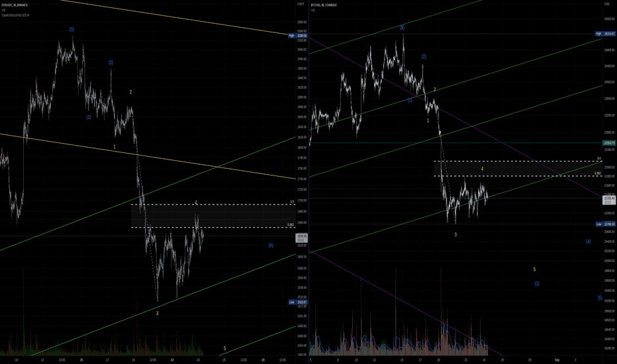Click date 22 on ETH time axis
This screenshot has height=364, width=617.
(x=172, y=359)
